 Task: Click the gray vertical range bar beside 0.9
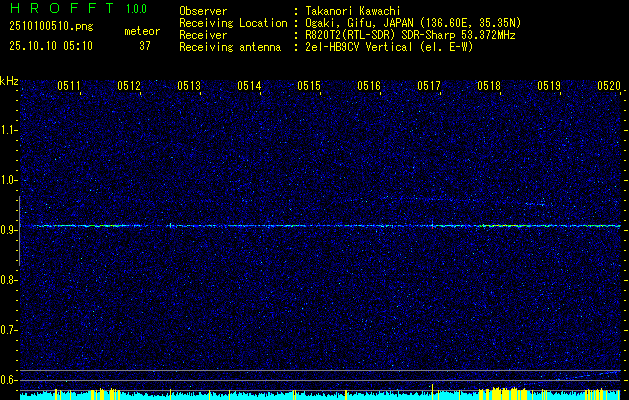19,231
